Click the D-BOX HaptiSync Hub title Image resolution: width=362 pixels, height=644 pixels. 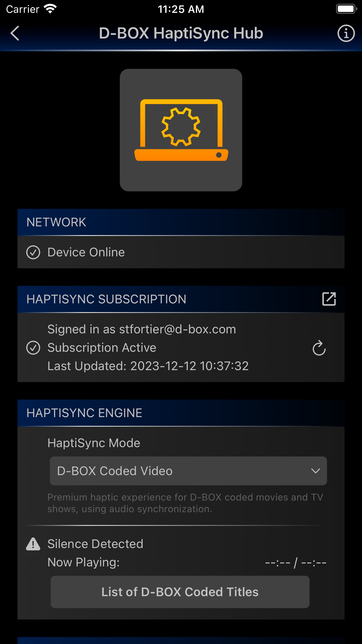[181, 33]
